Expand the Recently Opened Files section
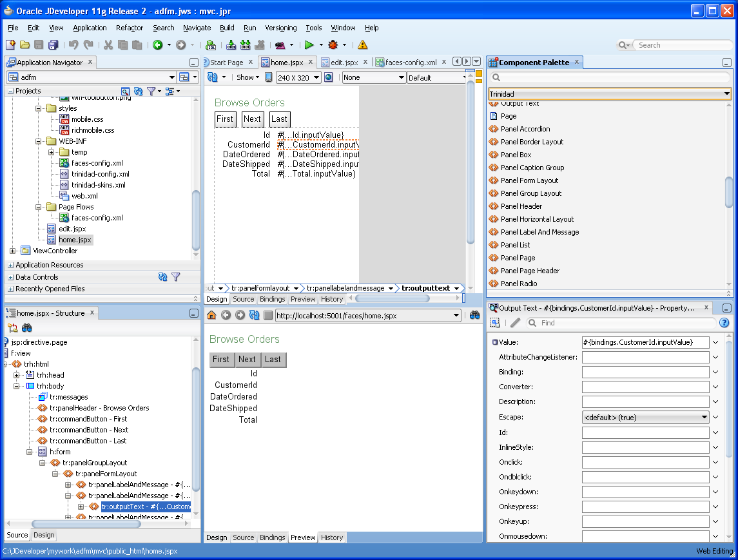The image size is (738, 560). pos(11,289)
